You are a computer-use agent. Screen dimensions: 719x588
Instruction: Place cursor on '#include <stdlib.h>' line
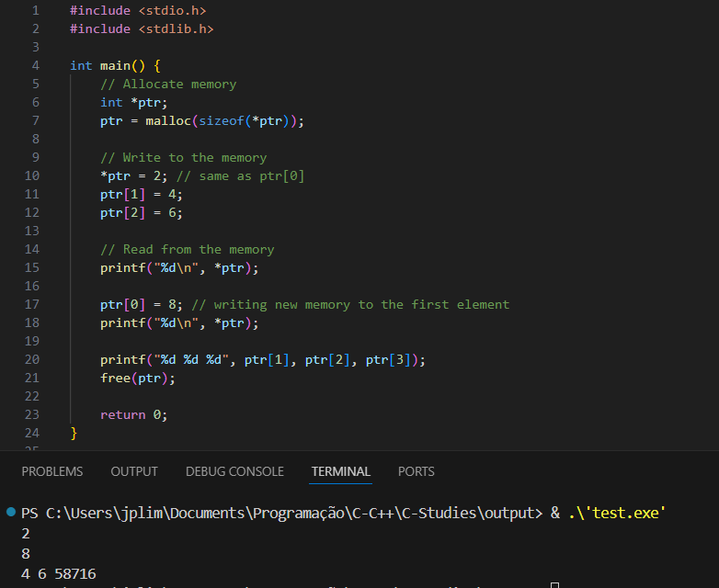142,28
